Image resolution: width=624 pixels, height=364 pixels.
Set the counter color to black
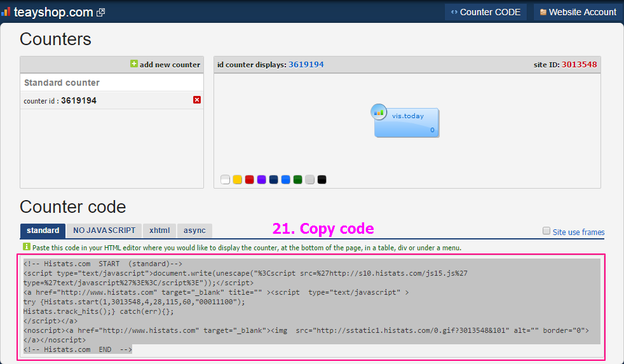point(322,180)
